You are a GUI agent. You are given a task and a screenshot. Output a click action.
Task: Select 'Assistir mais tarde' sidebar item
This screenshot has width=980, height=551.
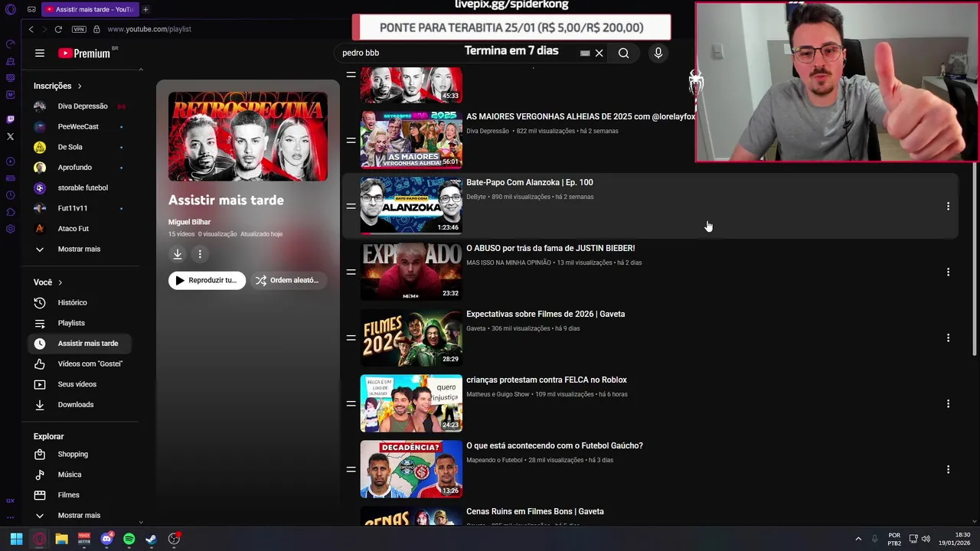coord(81,344)
